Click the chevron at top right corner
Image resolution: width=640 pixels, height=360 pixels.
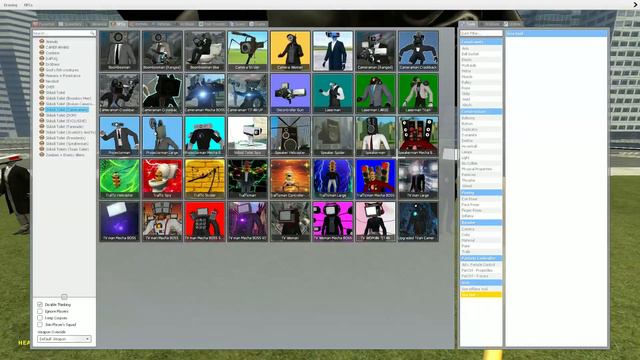point(636,4)
